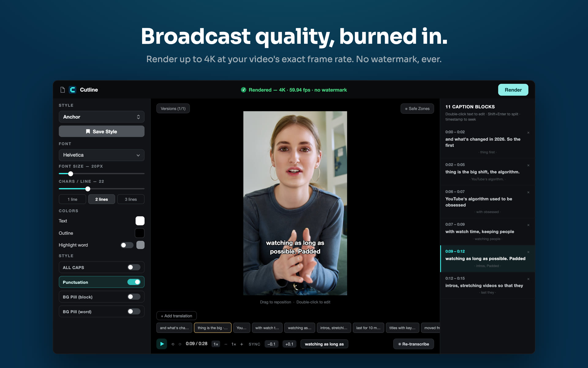Click the Chars / Line slider handle
Image resolution: width=588 pixels, height=368 pixels.
point(88,189)
